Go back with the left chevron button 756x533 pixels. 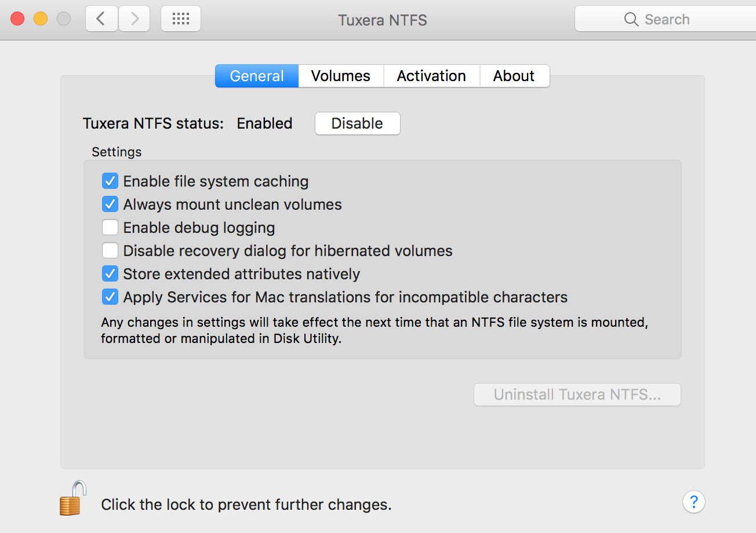tap(101, 19)
